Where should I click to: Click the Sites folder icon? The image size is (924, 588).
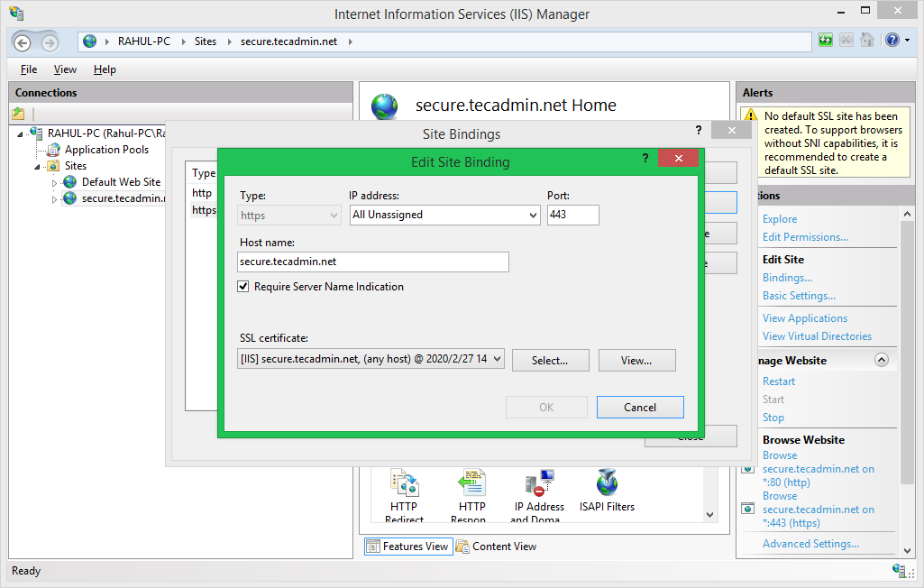(x=53, y=166)
